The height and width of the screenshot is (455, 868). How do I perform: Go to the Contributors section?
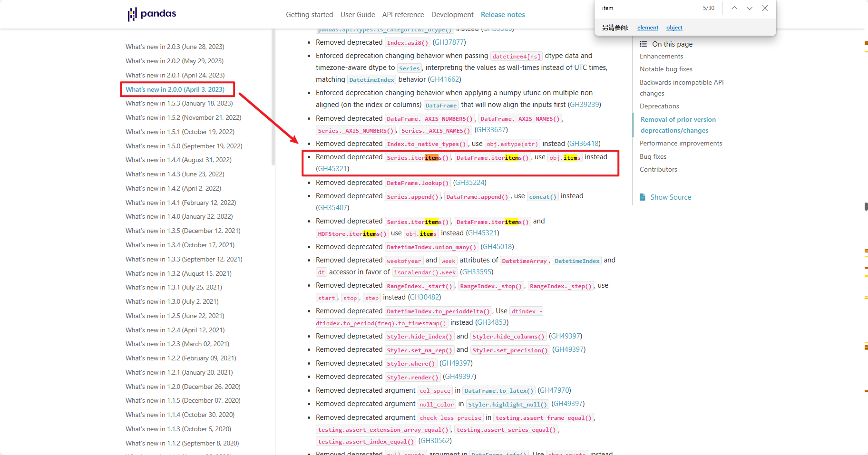(x=658, y=169)
